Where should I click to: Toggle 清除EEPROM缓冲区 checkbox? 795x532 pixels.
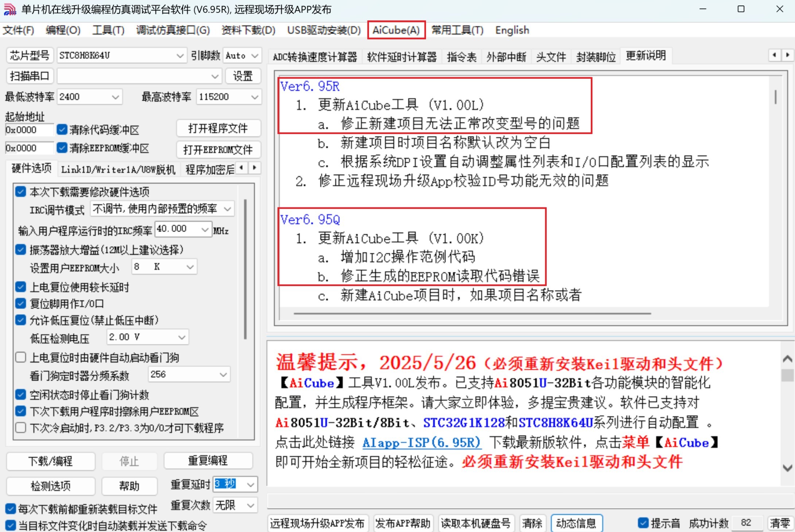click(62, 148)
